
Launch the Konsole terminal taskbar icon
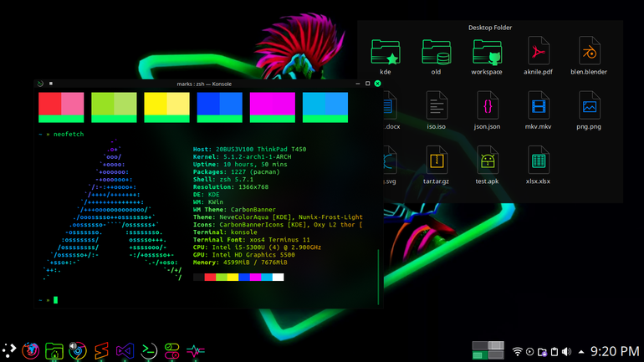point(149,351)
